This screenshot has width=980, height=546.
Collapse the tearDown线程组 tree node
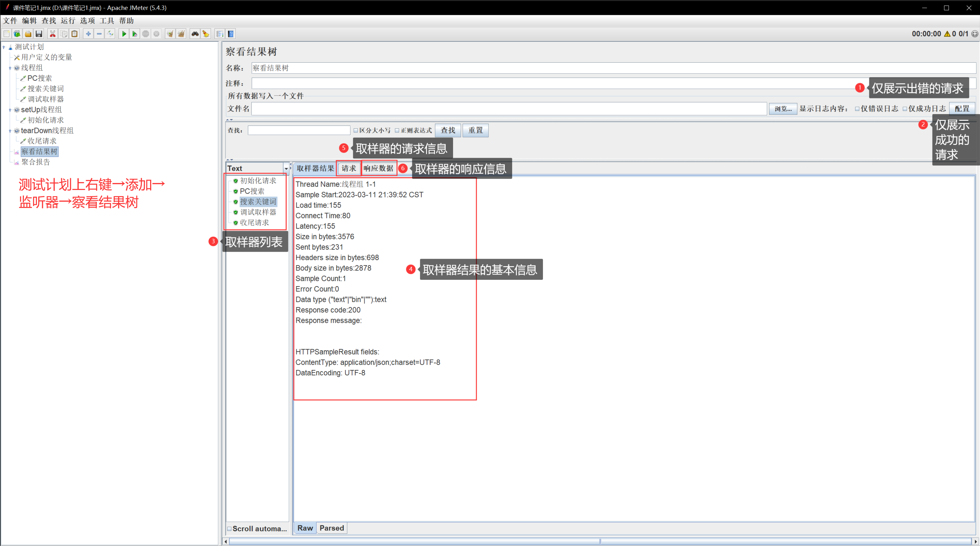tap(10, 131)
